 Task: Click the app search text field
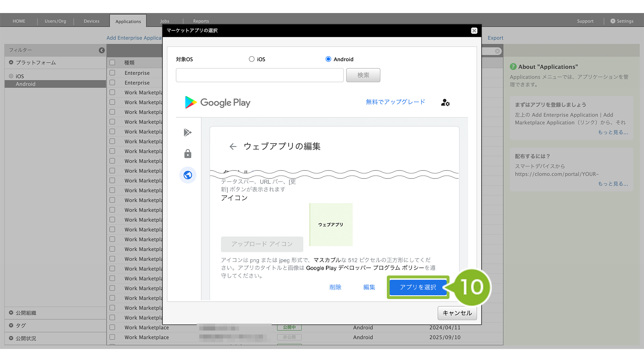point(260,75)
